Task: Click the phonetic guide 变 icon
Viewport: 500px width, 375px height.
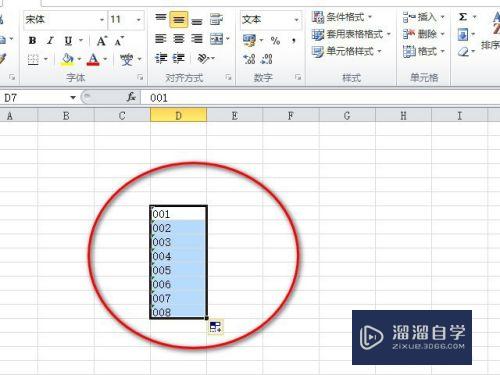Action: 126,60
